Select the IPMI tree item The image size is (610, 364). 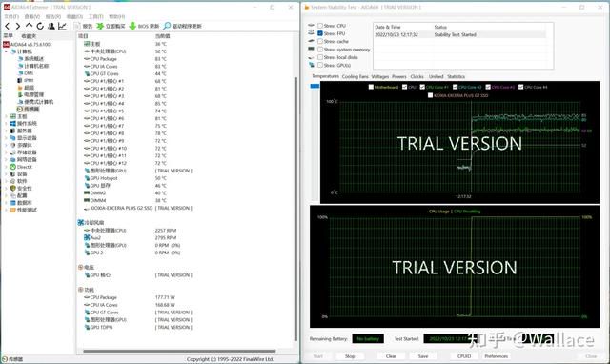click(29, 80)
